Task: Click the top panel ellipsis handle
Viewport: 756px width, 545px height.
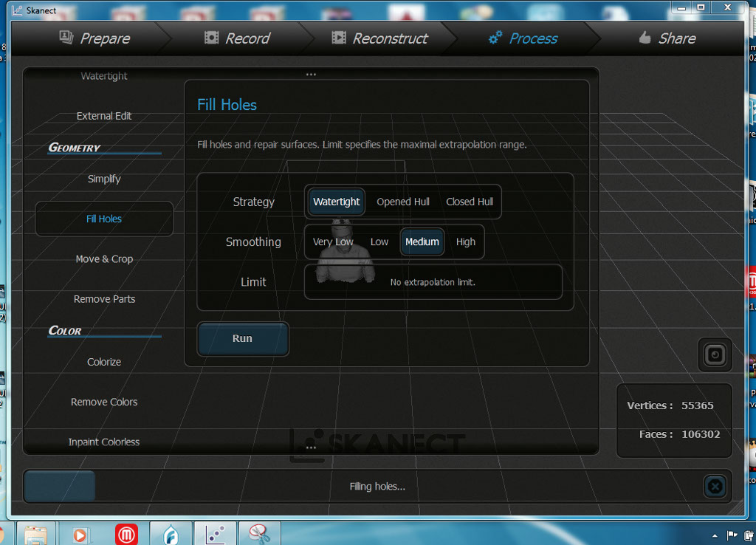Action: [311, 75]
